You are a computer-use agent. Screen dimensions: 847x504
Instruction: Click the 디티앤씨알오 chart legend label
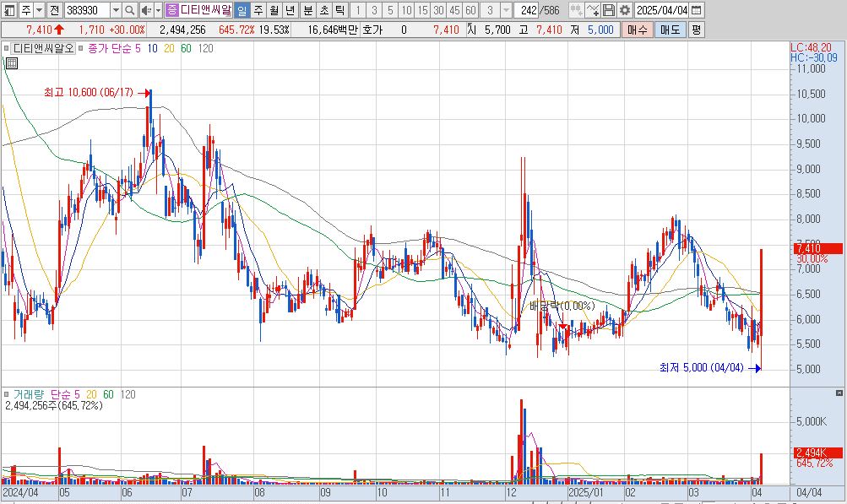(43, 48)
